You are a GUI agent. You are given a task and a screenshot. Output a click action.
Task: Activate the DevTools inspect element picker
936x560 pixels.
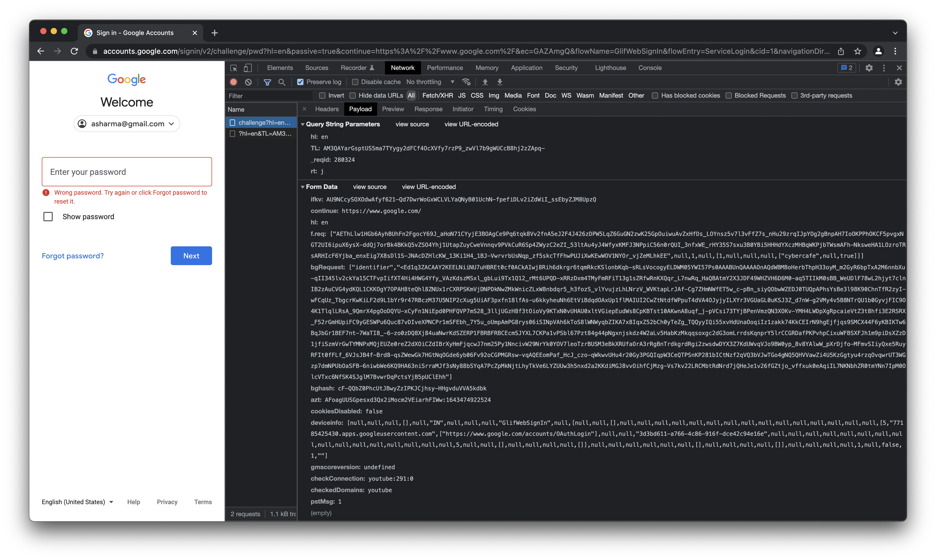click(234, 68)
